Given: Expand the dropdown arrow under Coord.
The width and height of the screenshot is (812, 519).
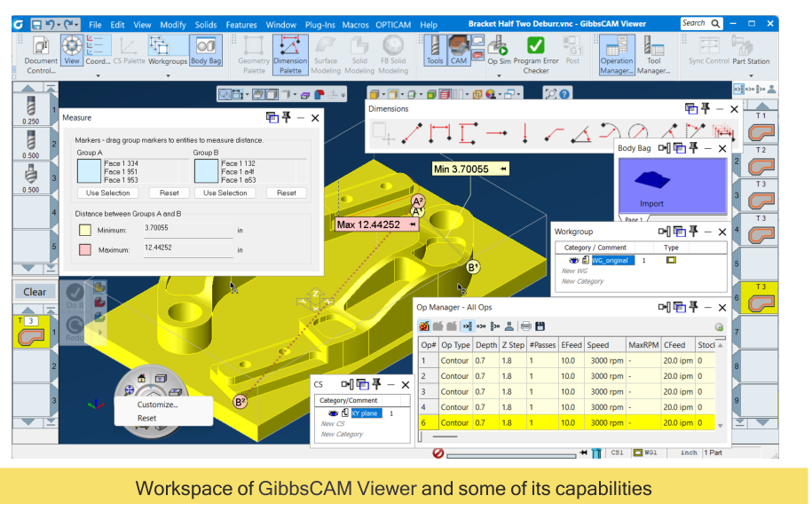Looking at the screenshot, I should click(x=98, y=75).
